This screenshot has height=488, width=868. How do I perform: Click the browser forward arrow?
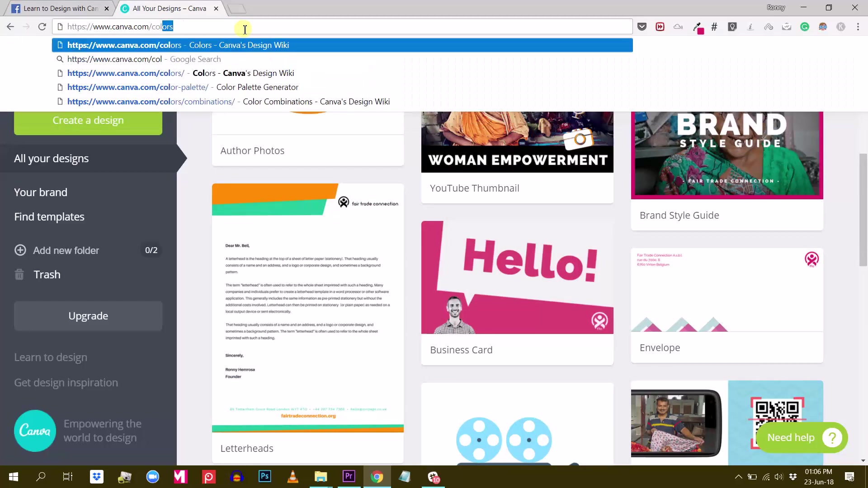[26, 27]
